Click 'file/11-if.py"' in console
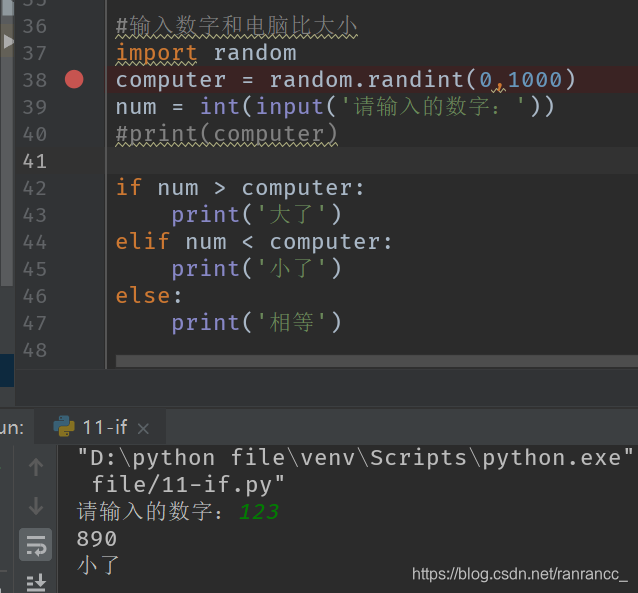638x593 pixels. click(x=188, y=485)
